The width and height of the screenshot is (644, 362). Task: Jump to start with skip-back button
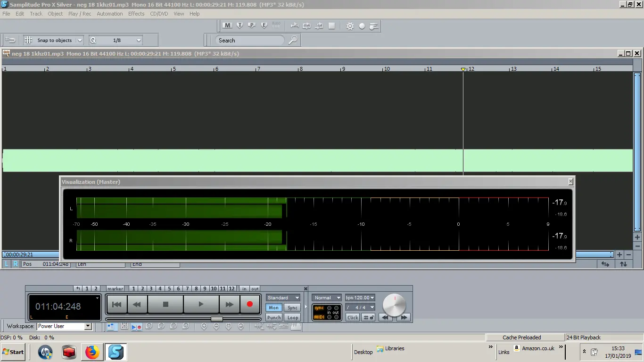tap(117, 304)
